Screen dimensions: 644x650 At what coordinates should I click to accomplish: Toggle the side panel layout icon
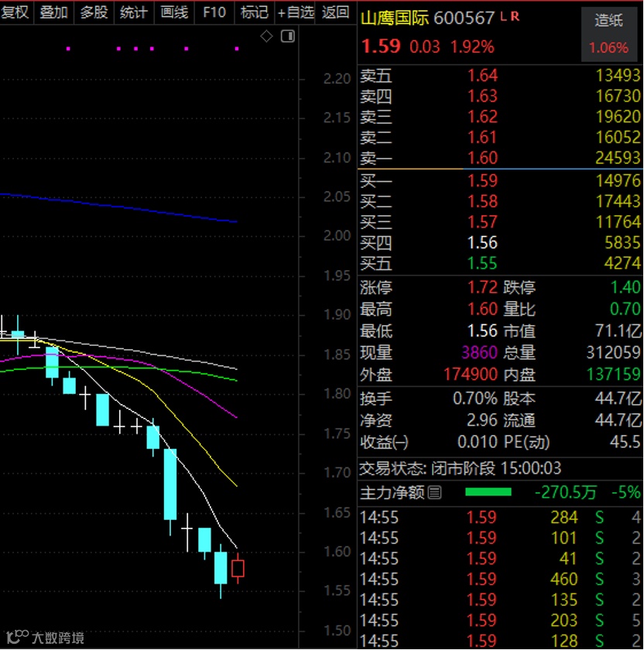click(287, 36)
